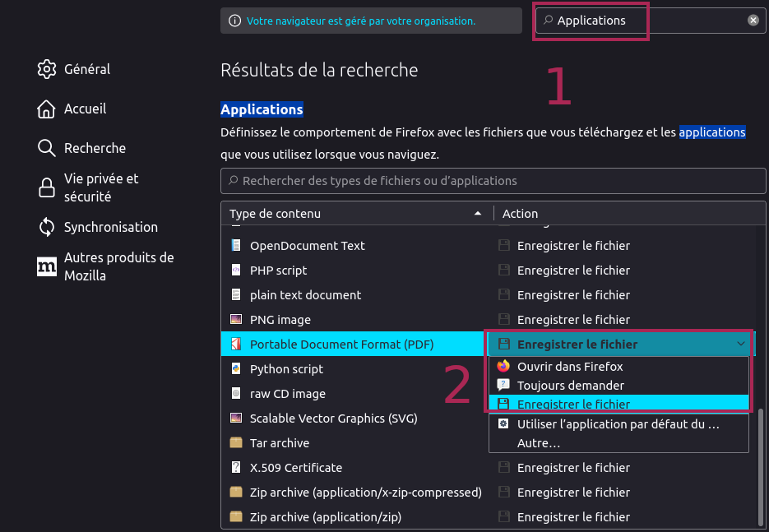Click the Python script file icon
Viewport: 769px width, 532px height.
coord(236,368)
